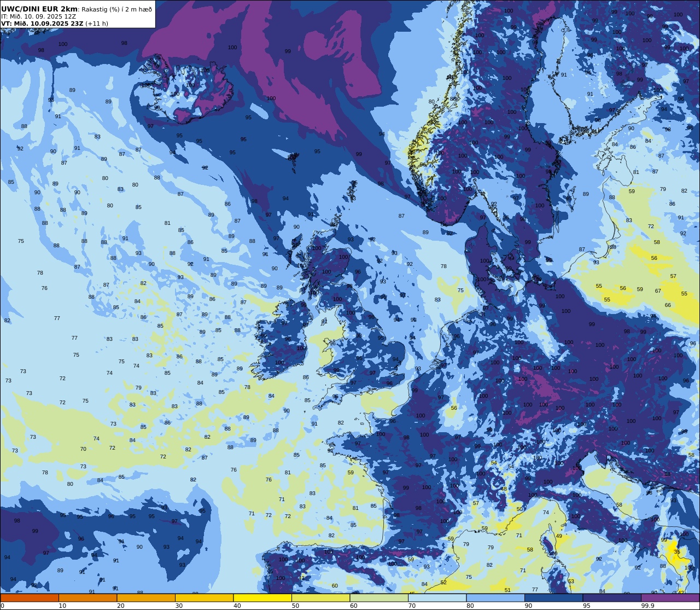Click the 'IT: Mið. 10. 09. 2025 12Z' line

click(38, 16)
